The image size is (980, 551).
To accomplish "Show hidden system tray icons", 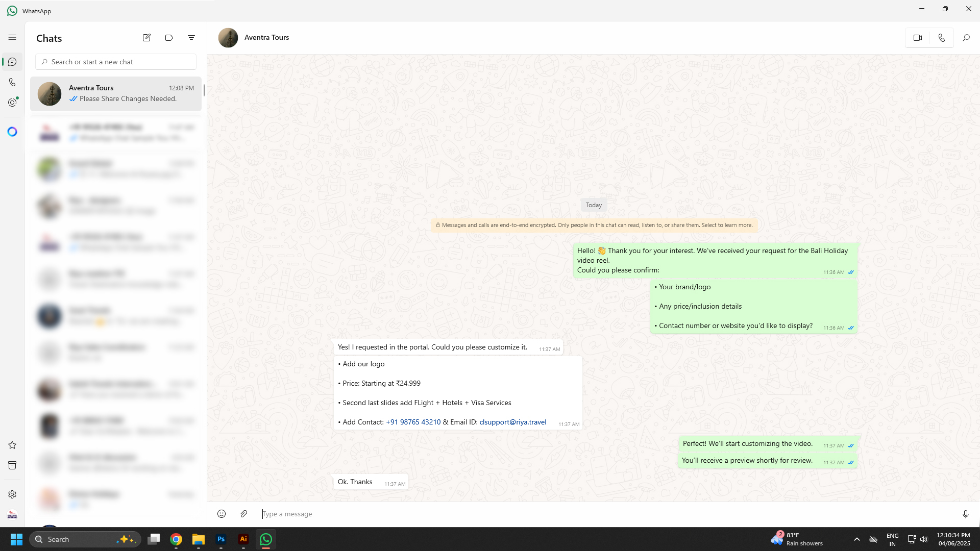I will [857, 539].
